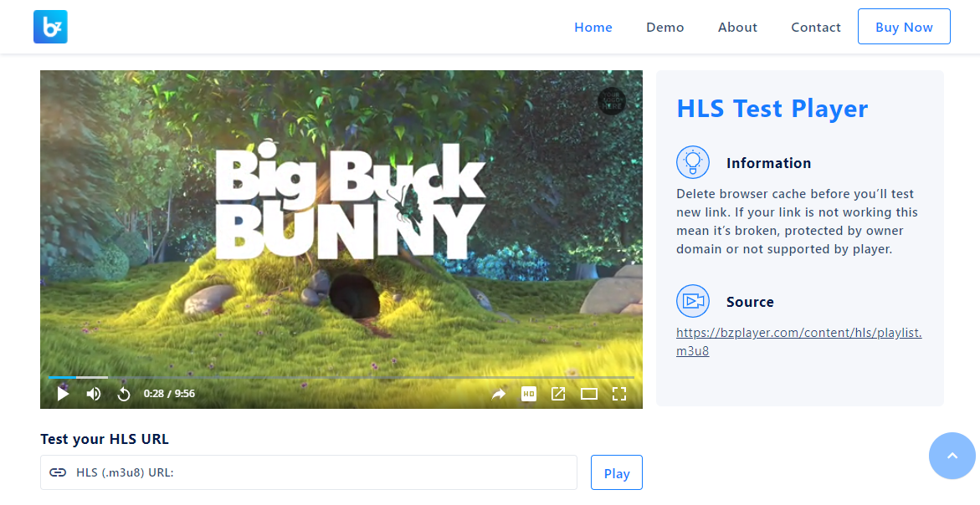Click the BZ Player logo icon

click(50, 27)
